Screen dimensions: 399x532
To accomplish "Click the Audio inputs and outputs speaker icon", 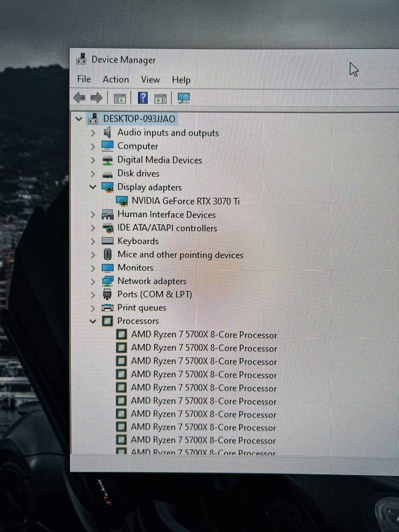I will pos(107,133).
